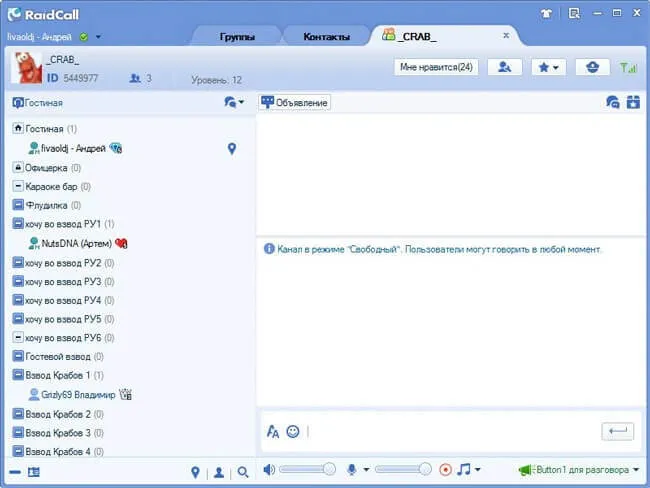Expand the хочу во взвод РУ6 channel
Image resolution: width=650 pixels, height=488 pixels.
[x=18, y=337]
